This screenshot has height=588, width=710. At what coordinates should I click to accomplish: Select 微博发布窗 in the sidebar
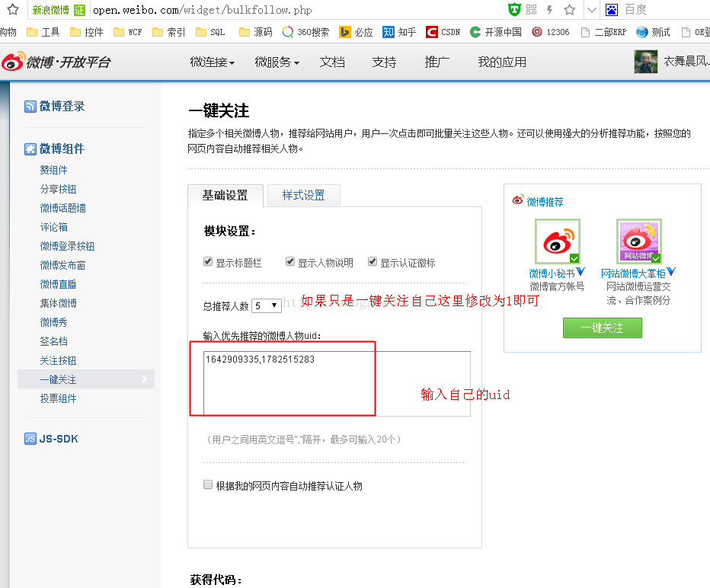pyautogui.click(x=63, y=265)
